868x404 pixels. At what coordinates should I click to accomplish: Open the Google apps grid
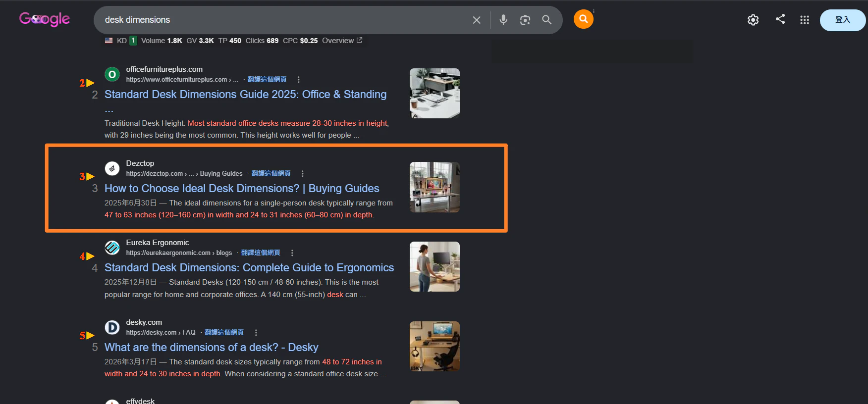[805, 20]
